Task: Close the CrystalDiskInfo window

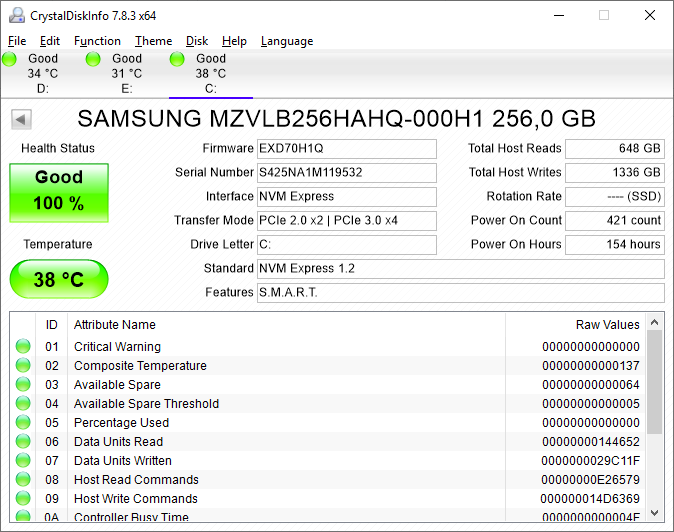Action: click(650, 15)
